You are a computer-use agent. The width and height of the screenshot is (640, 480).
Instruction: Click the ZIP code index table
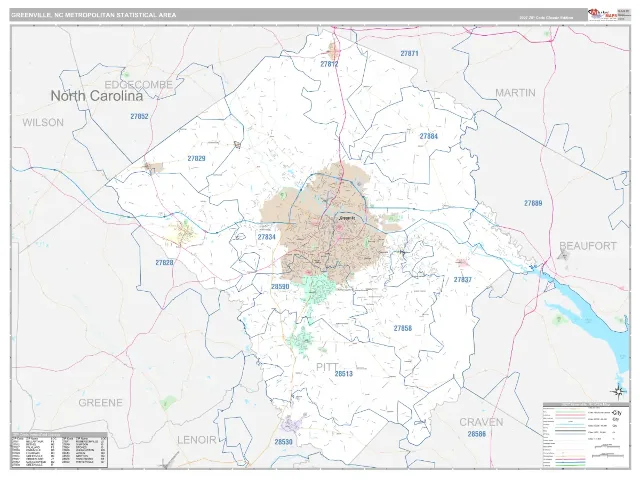tap(60, 450)
